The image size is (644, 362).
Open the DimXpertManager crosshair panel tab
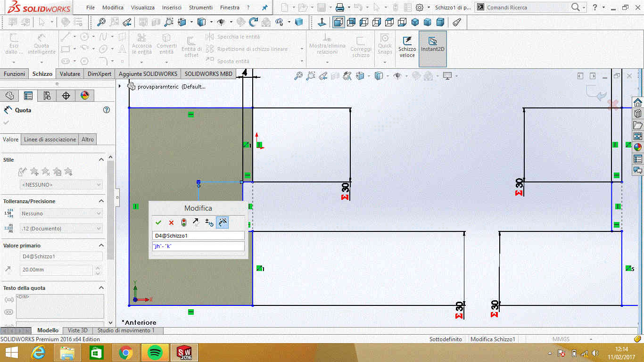66,96
